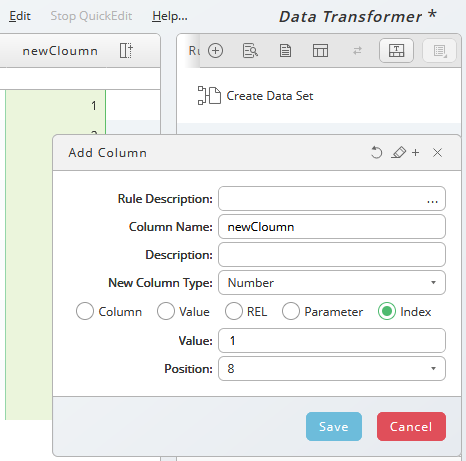Open the search rules icon in toolbar

point(250,51)
